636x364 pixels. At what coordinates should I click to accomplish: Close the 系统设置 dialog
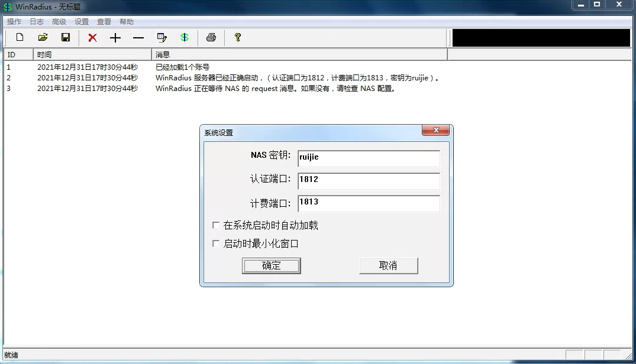pyautogui.click(x=435, y=130)
